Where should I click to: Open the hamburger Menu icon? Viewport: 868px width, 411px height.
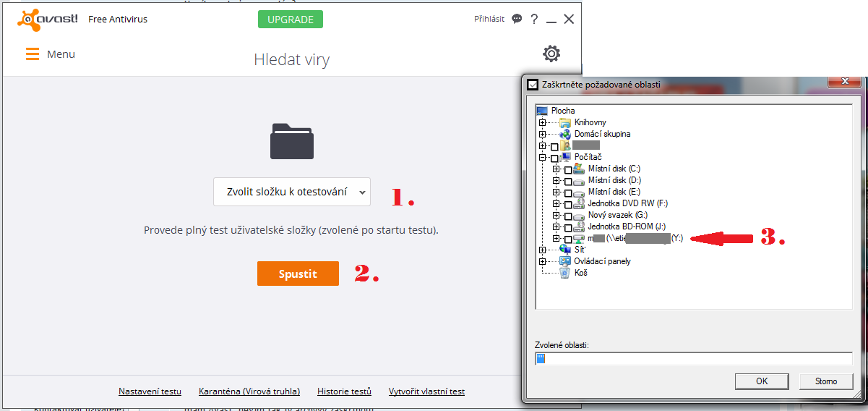33,54
